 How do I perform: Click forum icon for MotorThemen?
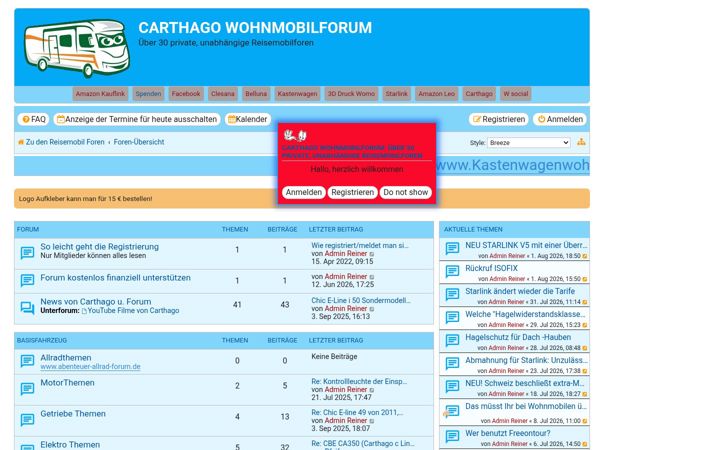(x=27, y=389)
